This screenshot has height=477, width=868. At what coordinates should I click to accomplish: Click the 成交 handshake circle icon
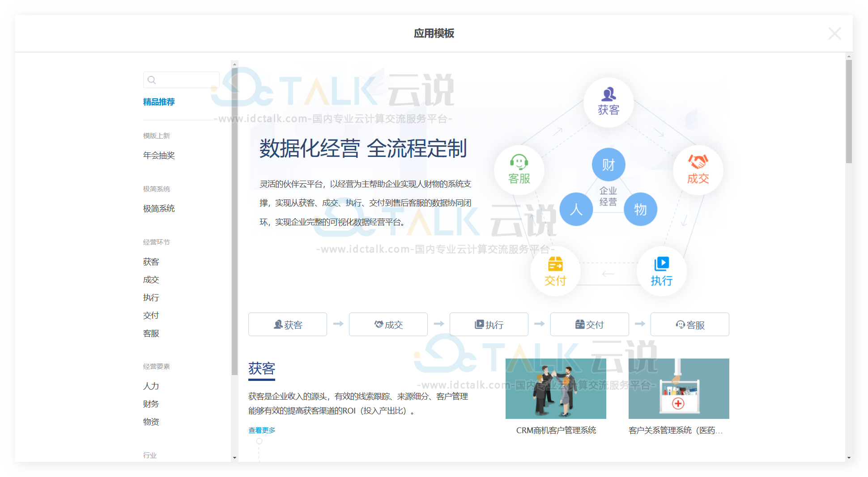pos(698,170)
